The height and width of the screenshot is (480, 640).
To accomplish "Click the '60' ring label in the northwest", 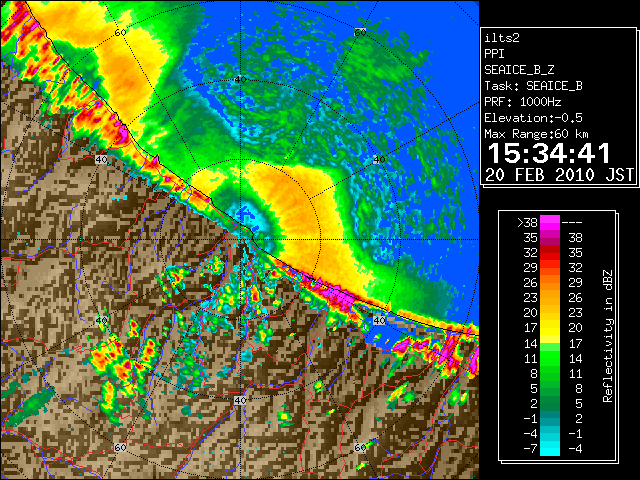I will click(120, 32).
